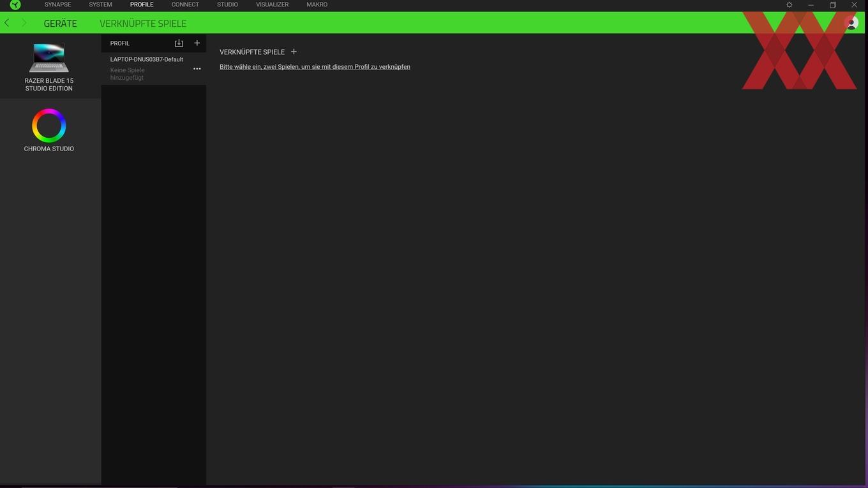Open the profile options three-dots menu

point(197,69)
